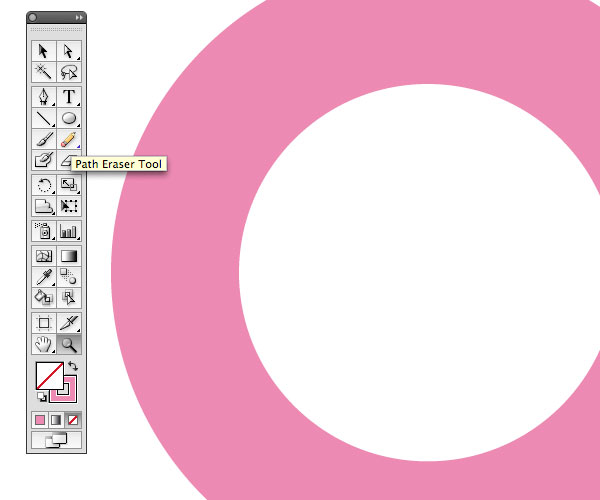Select the Gradient tool

69,256
